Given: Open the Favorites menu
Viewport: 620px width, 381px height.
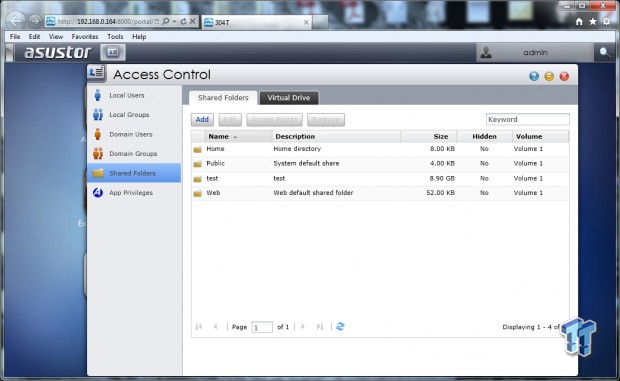Looking at the screenshot, I should (x=85, y=36).
